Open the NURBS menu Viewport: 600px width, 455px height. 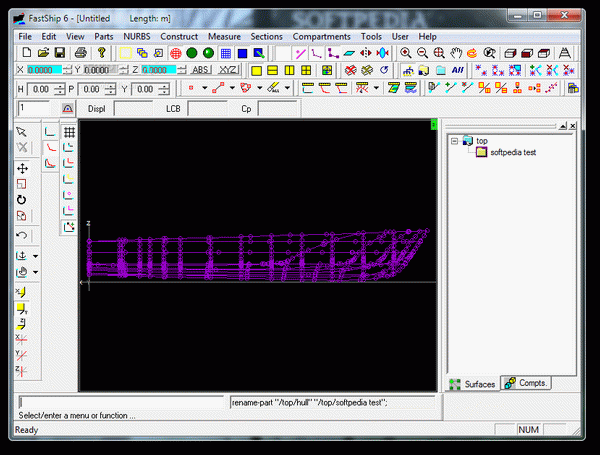(x=137, y=37)
